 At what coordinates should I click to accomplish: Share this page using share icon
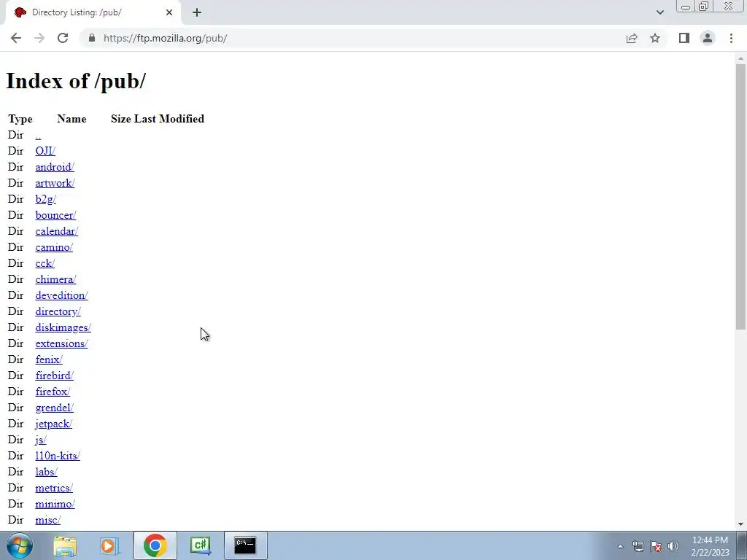coord(632,38)
